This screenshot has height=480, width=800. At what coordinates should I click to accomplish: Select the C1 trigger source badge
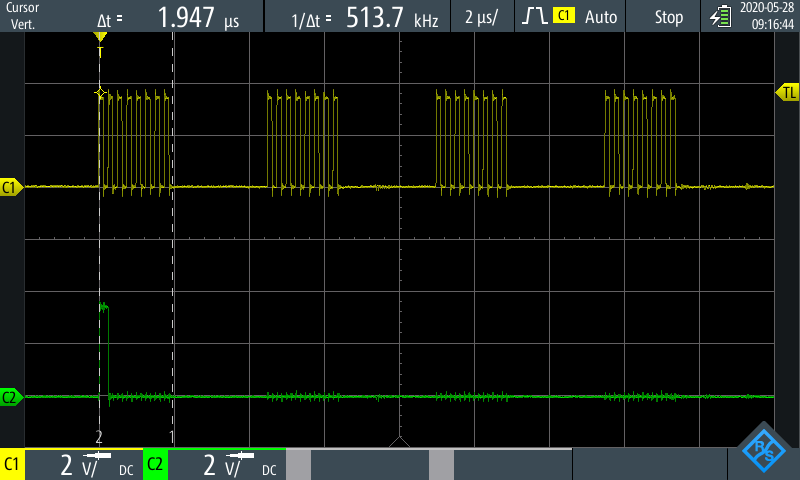(x=564, y=15)
